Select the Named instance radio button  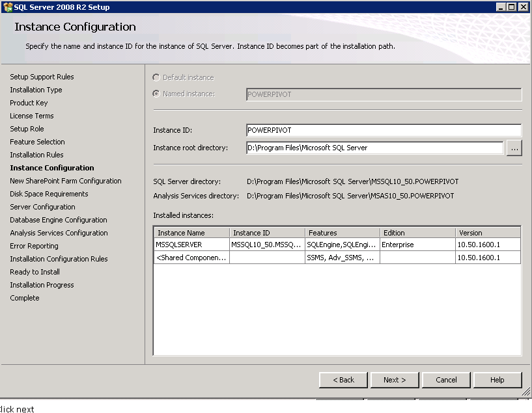click(156, 94)
